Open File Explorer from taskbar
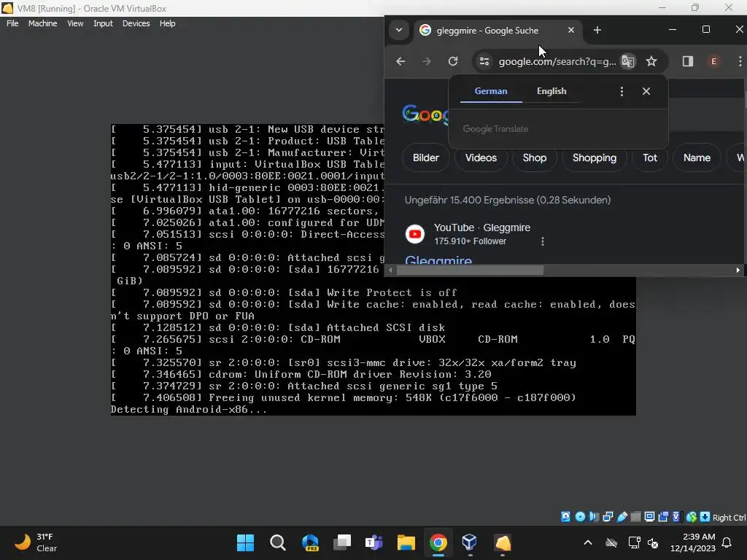Viewport: 747px width, 560px height. coord(406,542)
